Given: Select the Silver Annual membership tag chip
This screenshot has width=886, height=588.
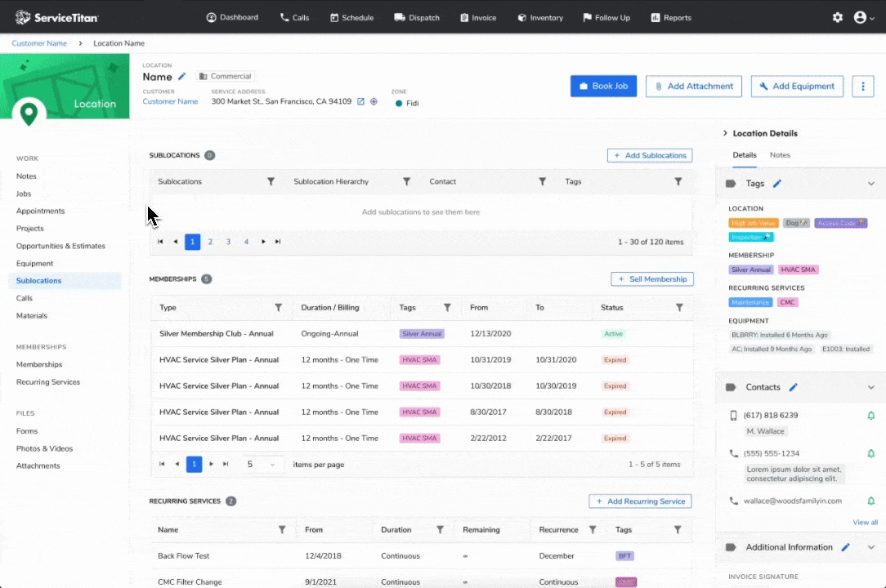Looking at the screenshot, I should [x=750, y=270].
